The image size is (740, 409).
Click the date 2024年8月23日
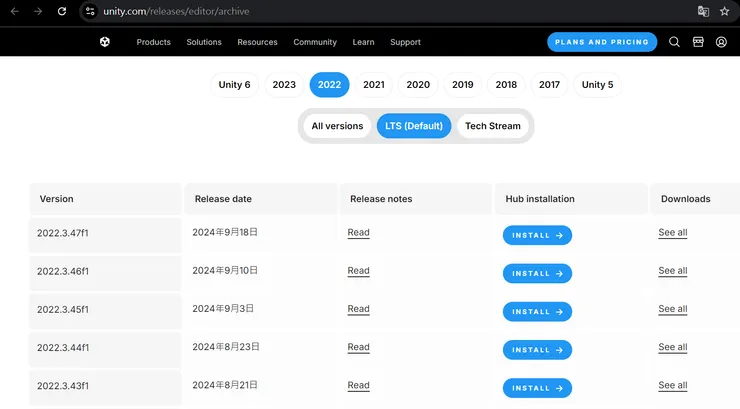[x=226, y=347]
